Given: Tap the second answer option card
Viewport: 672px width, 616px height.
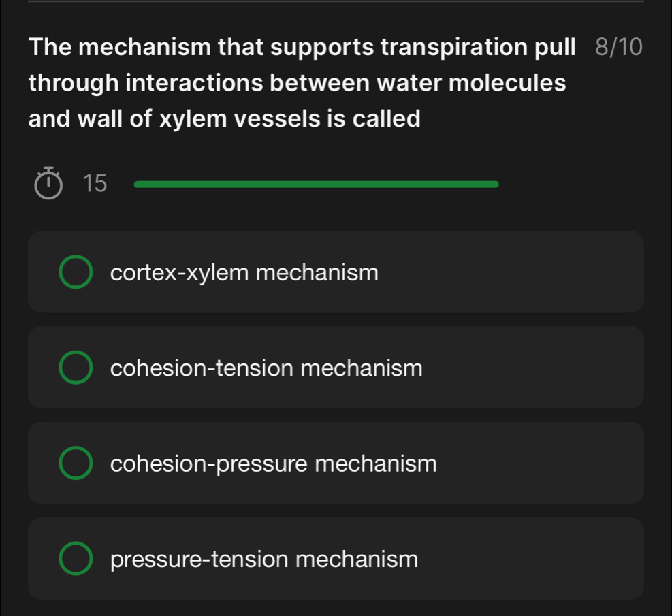Looking at the screenshot, I should pos(336,368).
